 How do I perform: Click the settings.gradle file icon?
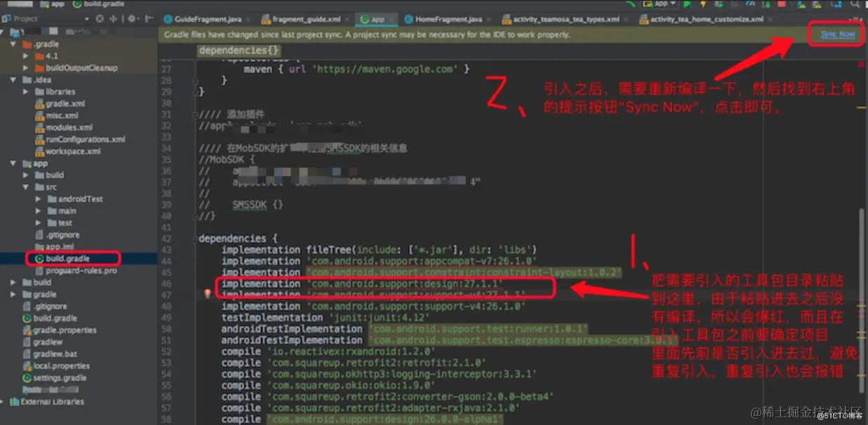[x=27, y=377]
